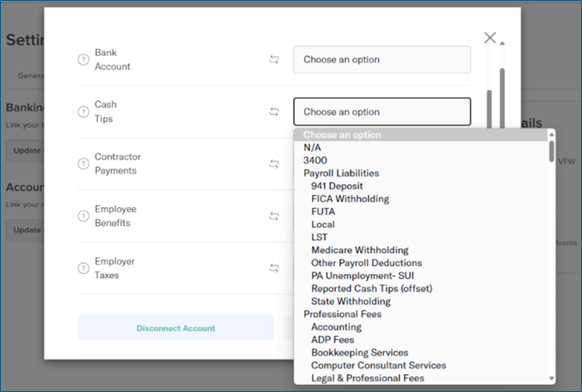Pick ADP Fees from the list
The image size is (582, 392).
pos(421,340)
